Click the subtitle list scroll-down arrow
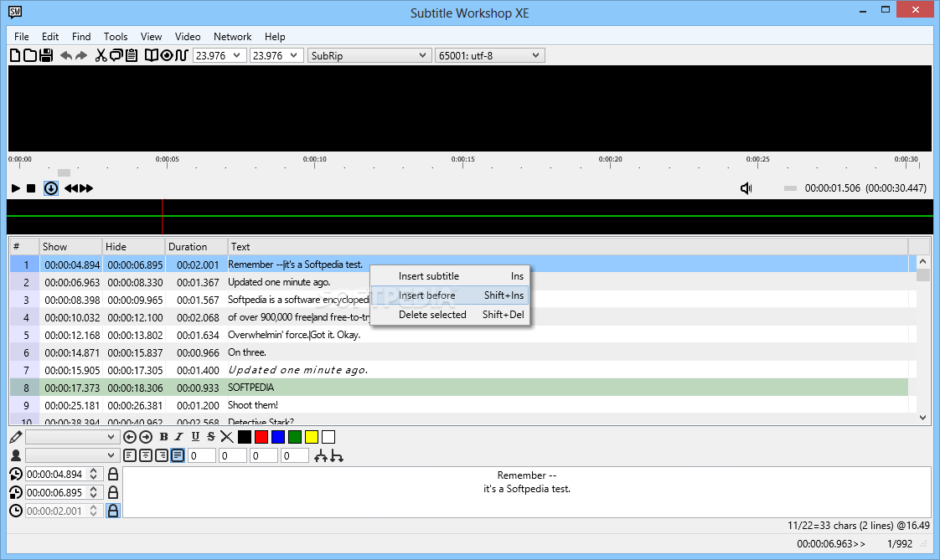Screen dimensions: 940x560 coord(922,418)
